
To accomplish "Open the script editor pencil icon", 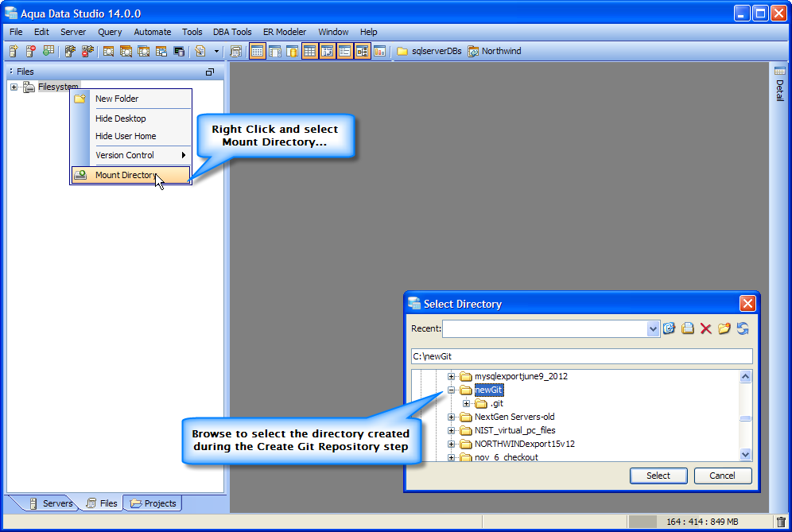I will tap(200, 51).
